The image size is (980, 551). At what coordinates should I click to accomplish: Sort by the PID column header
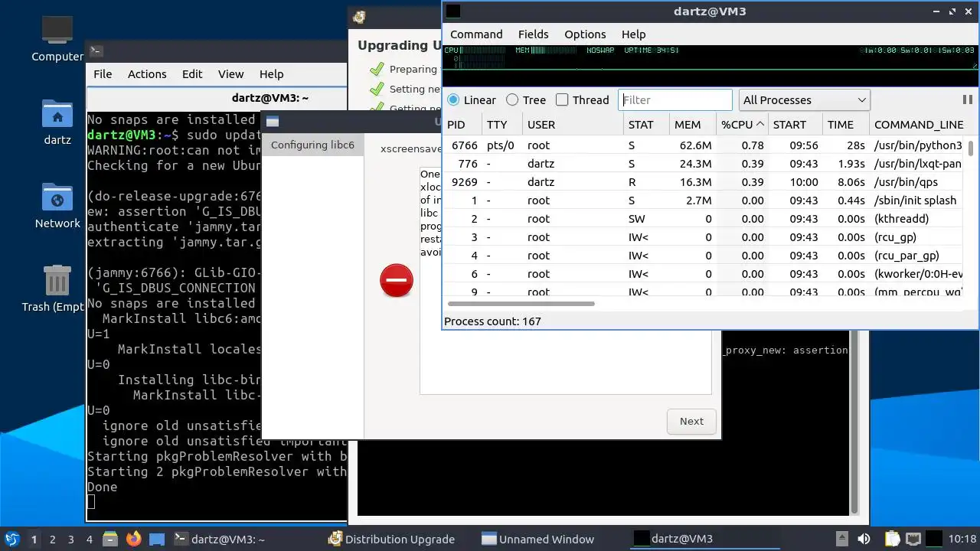point(462,125)
